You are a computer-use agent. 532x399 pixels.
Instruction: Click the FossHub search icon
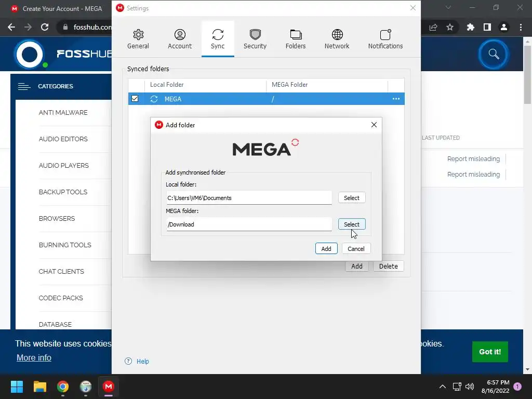tap(494, 54)
